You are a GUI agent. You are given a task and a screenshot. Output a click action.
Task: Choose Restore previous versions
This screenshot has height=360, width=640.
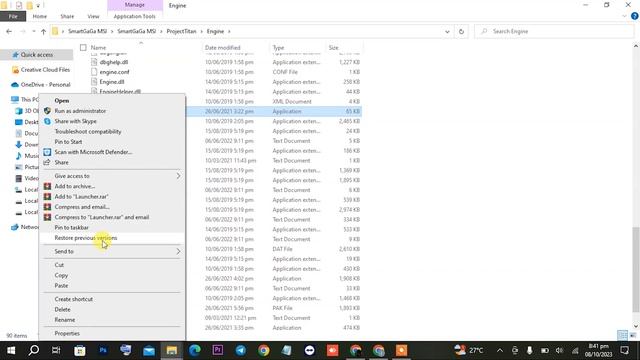coord(86,238)
